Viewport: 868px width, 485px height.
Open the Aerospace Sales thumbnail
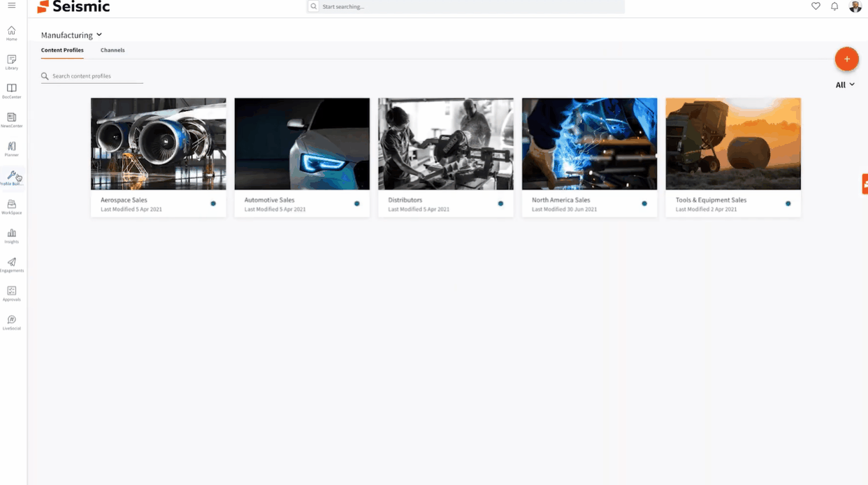158,144
